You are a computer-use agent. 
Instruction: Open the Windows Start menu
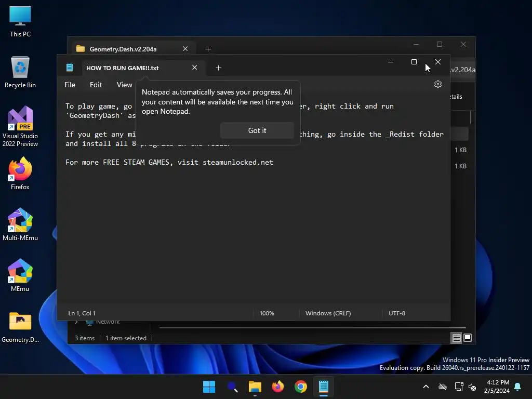[x=209, y=387]
